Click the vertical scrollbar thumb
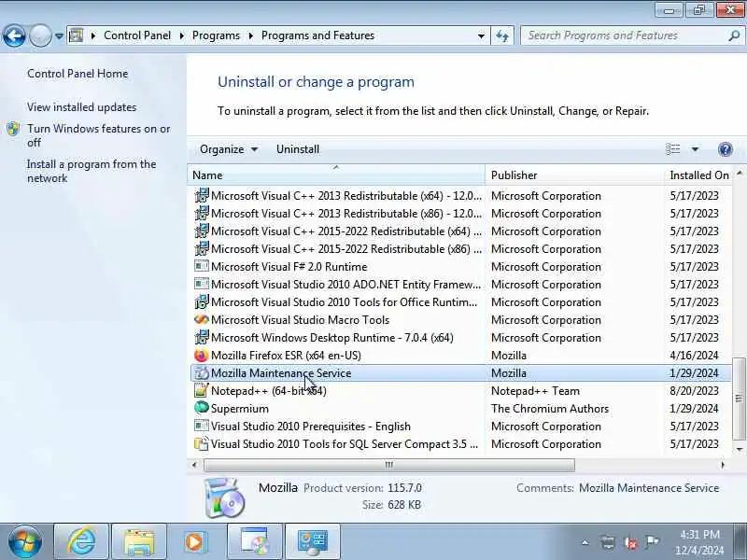 coord(740,399)
